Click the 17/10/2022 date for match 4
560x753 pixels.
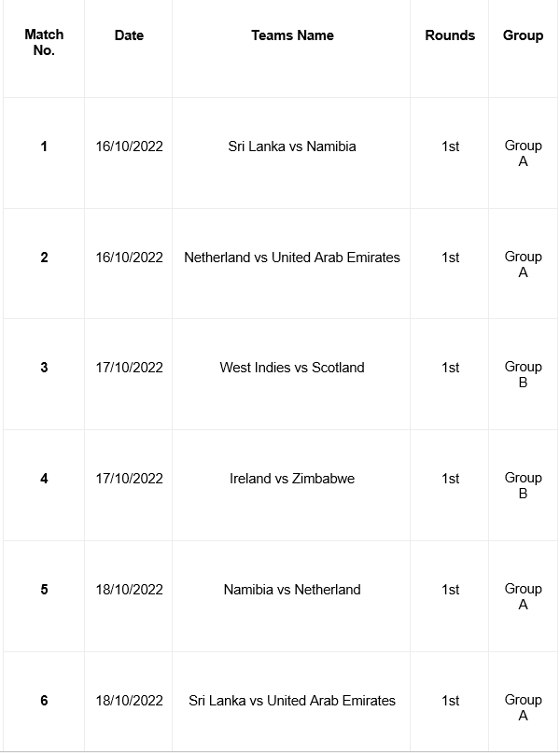(129, 479)
